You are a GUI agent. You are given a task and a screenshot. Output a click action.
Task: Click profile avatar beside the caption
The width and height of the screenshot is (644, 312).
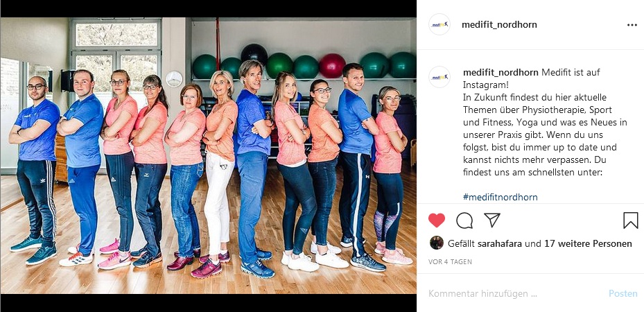[440, 77]
